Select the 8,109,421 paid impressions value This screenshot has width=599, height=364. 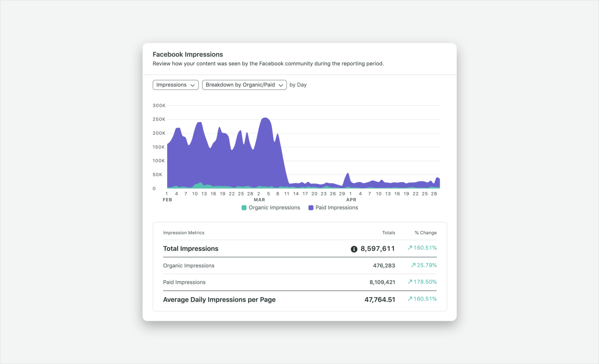pos(382,282)
